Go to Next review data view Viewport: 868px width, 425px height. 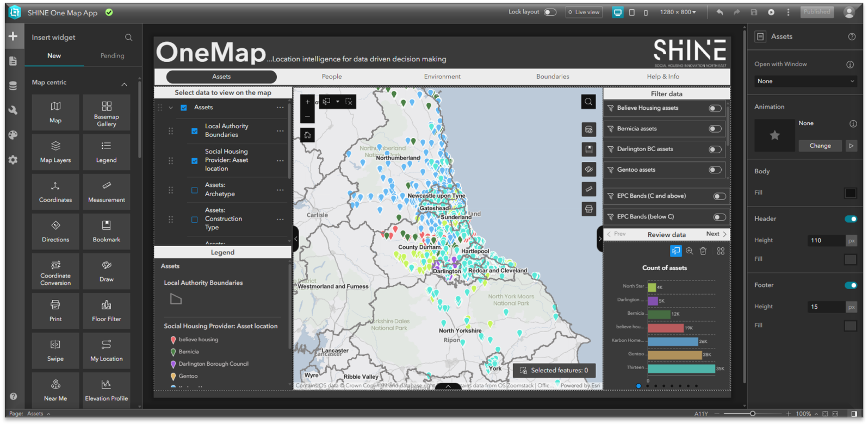(x=716, y=234)
